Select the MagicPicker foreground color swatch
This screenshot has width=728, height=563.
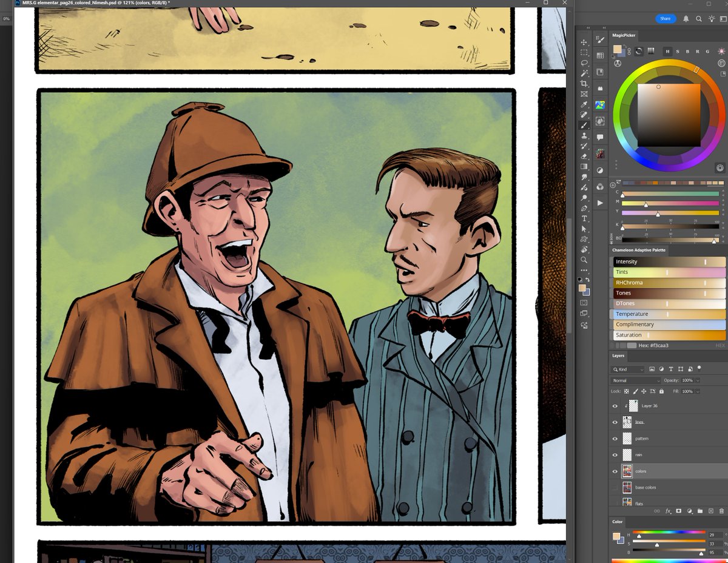click(617, 49)
